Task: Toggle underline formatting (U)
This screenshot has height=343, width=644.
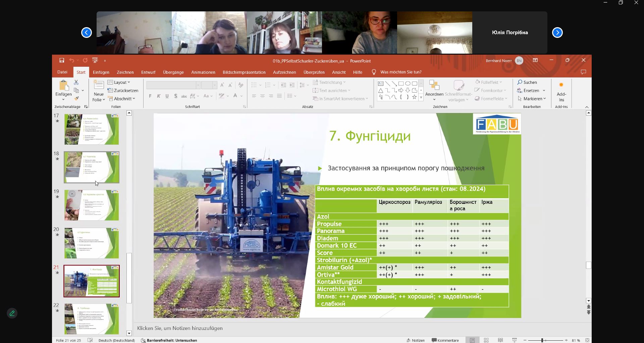Action: (x=167, y=96)
